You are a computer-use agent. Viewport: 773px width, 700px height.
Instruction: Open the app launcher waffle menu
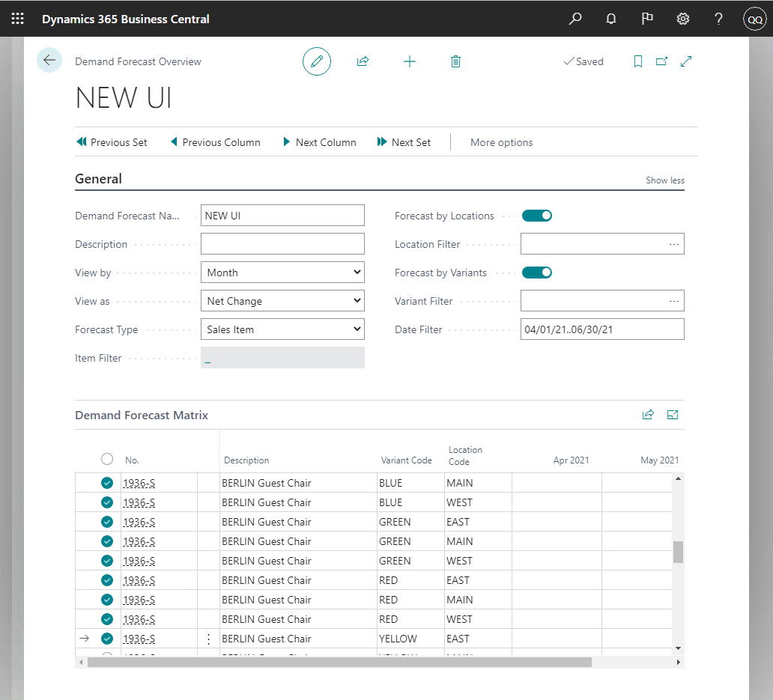(x=18, y=19)
